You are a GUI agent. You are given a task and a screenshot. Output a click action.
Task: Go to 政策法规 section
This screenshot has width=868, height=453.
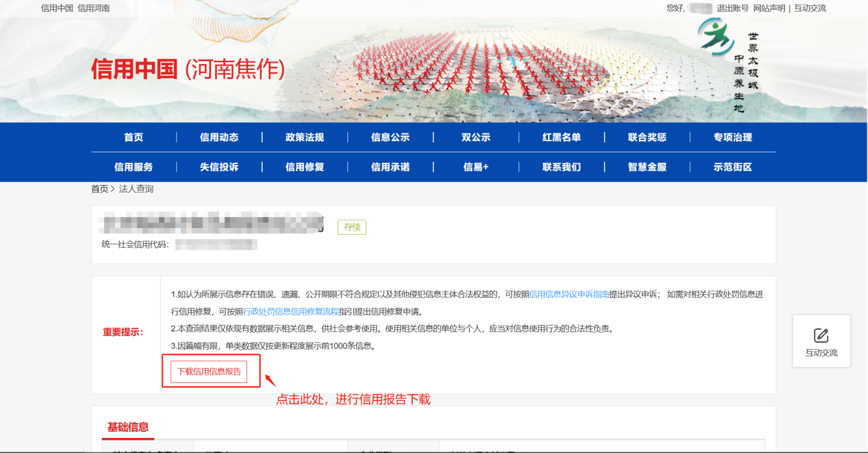(304, 137)
